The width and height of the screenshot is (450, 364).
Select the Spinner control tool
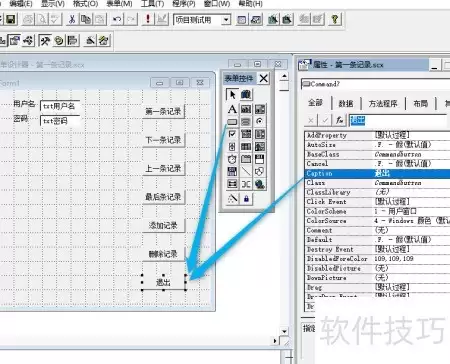pos(232,147)
